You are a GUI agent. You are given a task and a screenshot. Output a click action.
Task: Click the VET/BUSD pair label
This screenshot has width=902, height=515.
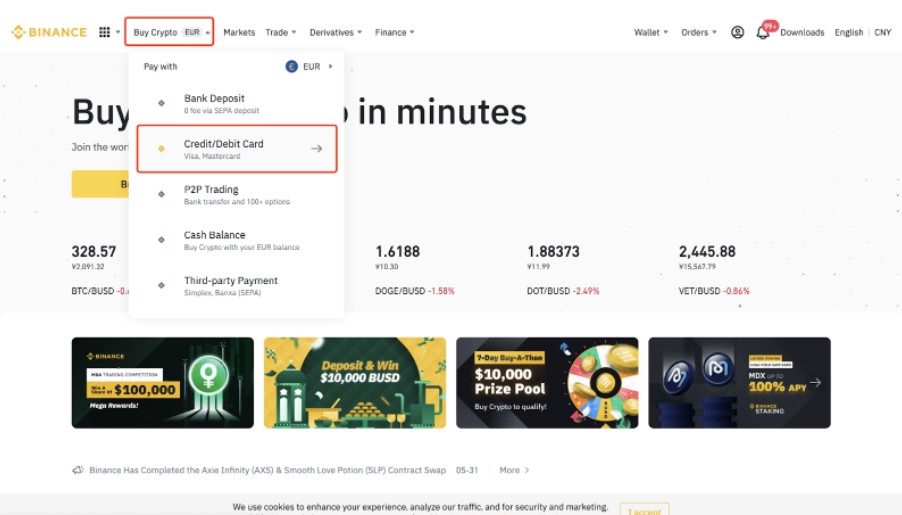(699, 291)
